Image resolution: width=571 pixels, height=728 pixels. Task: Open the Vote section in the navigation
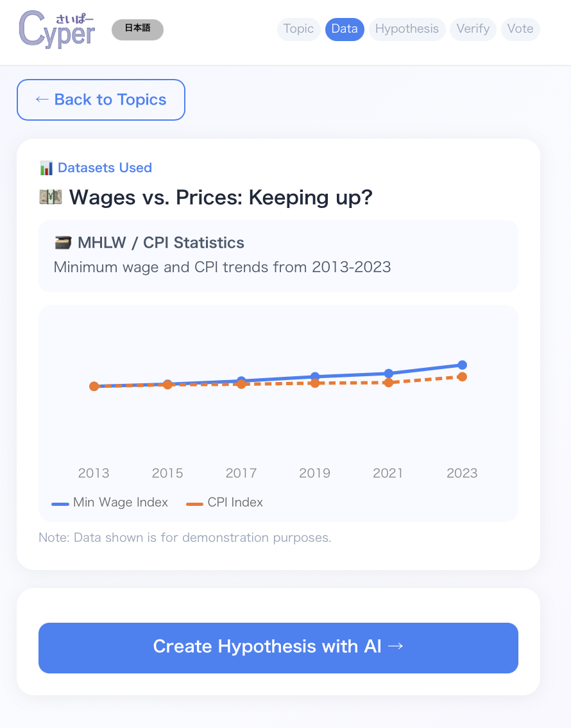520,29
